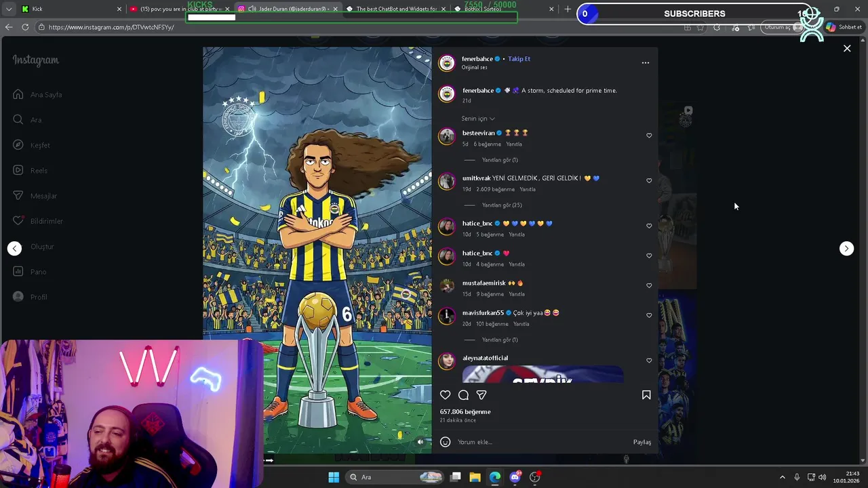The width and height of the screenshot is (868, 488).
Task: Open Reels in Instagram sidebar
Action: pyautogui.click(x=30, y=171)
